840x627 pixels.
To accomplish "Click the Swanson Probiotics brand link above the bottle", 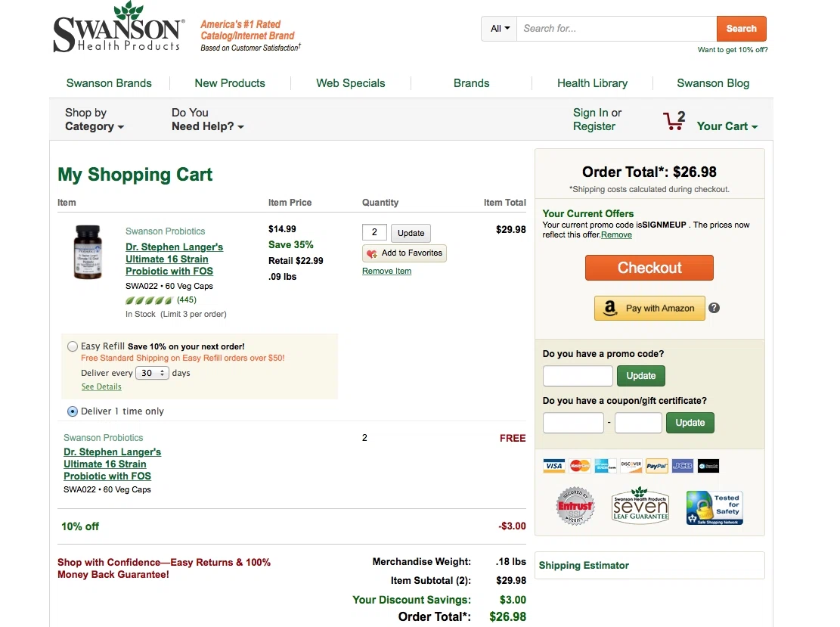I will pyautogui.click(x=165, y=231).
